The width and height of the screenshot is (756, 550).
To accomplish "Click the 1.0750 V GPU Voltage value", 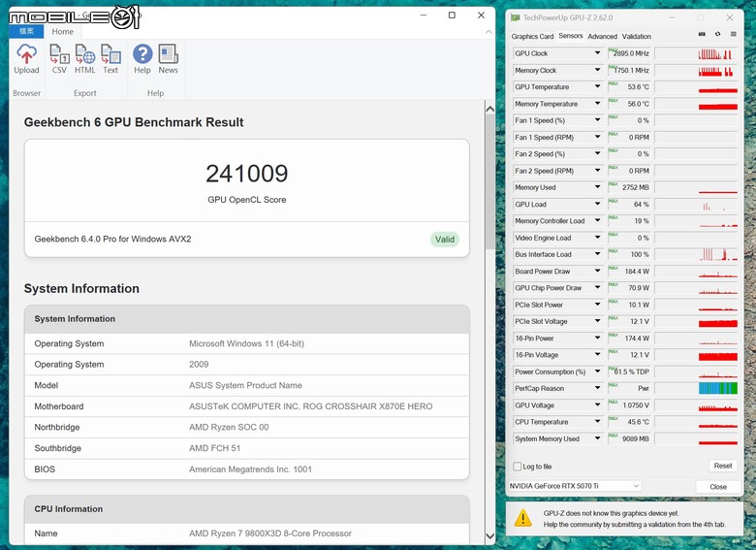I will click(636, 405).
